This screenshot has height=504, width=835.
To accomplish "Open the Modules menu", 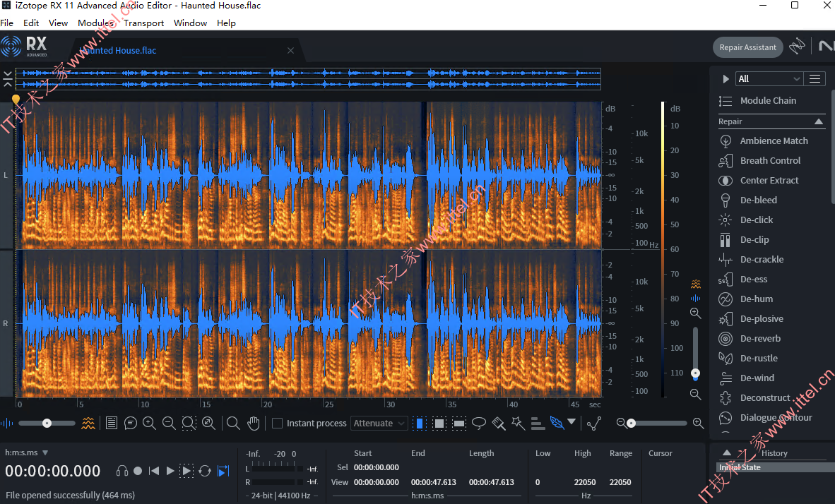I will pyautogui.click(x=96, y=23).
